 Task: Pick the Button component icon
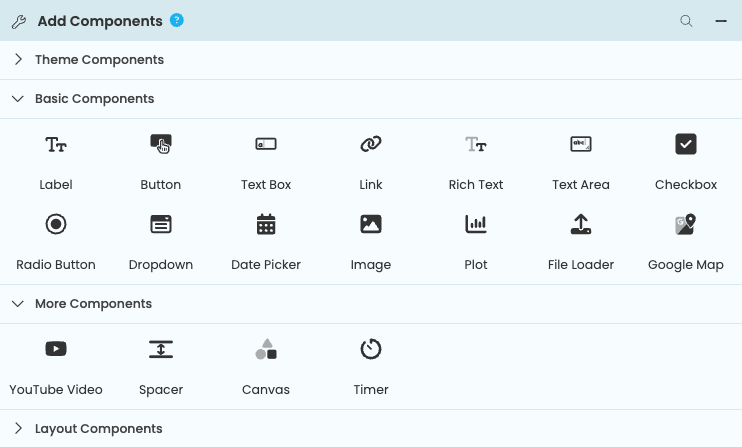(161, 145)
